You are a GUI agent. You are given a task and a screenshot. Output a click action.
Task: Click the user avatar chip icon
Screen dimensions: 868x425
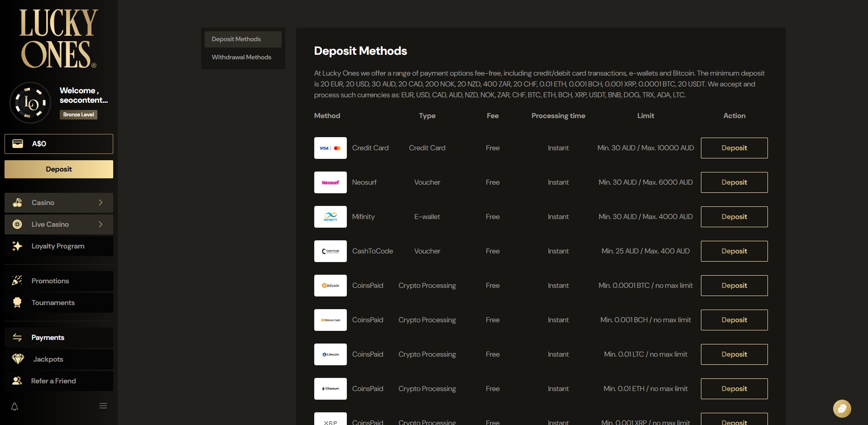pyautogui.click(x=30, y=103)
